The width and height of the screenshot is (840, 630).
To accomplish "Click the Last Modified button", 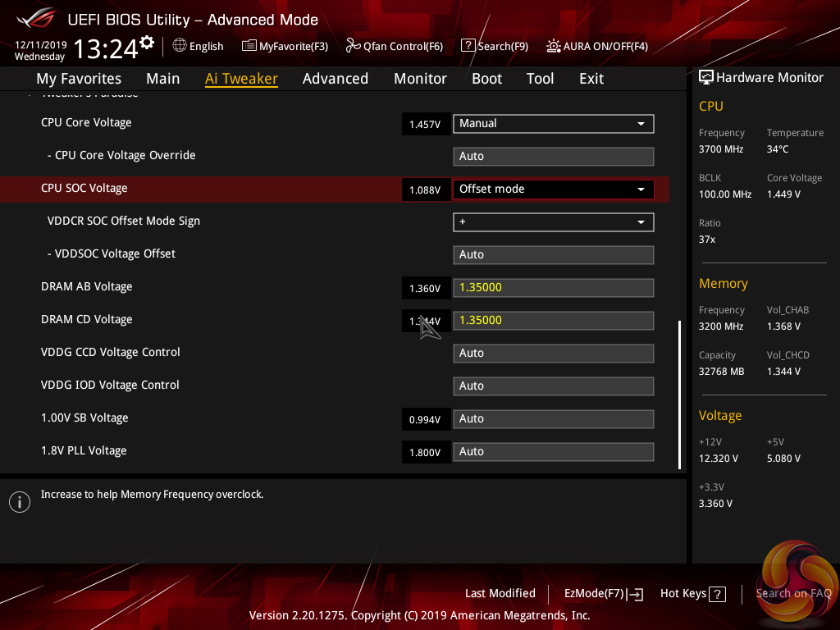I will [x=500, y=593].
